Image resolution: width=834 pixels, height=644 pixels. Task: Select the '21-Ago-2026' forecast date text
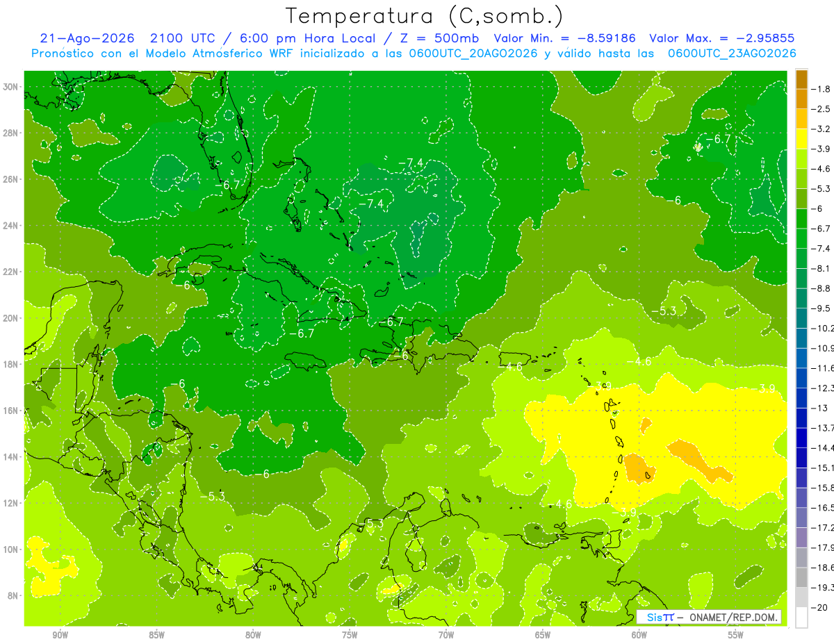click(x=85, y=38)
